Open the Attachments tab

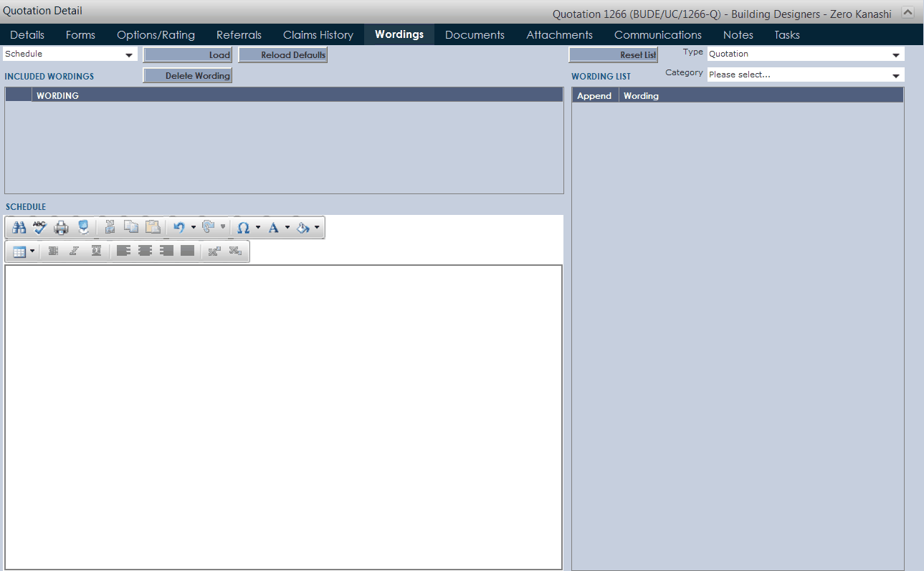(x=559, y=34)
